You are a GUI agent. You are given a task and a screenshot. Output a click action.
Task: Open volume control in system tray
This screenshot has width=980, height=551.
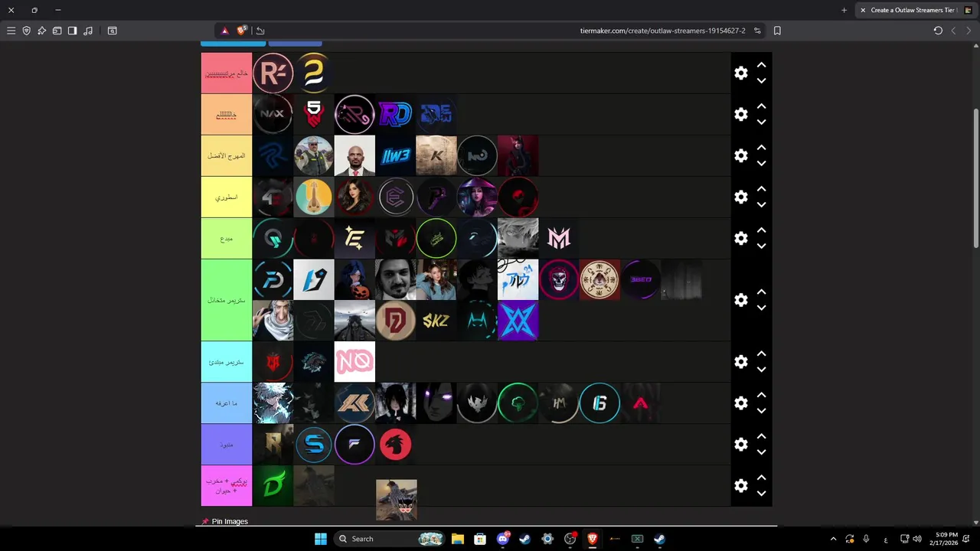pyautogui.click(x=917, y=539)
